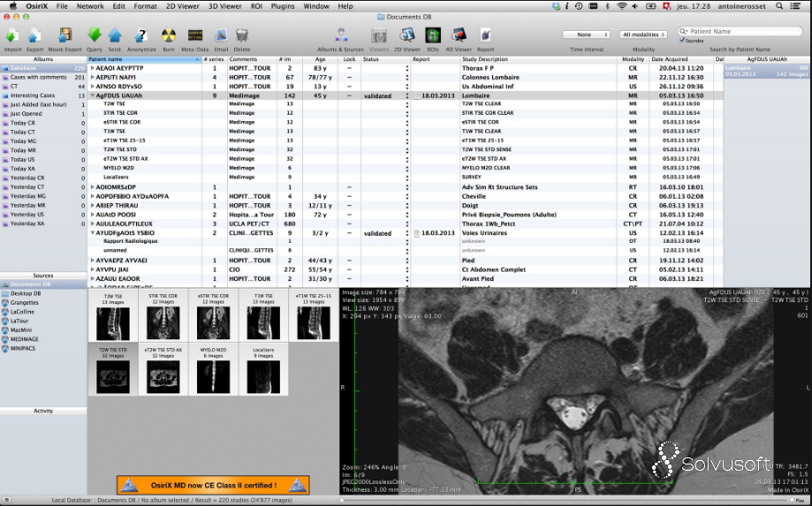This screenshot has height=506, width=812.
Task: Select the MEDIMAGE source
Action: (x=43, y=339)
